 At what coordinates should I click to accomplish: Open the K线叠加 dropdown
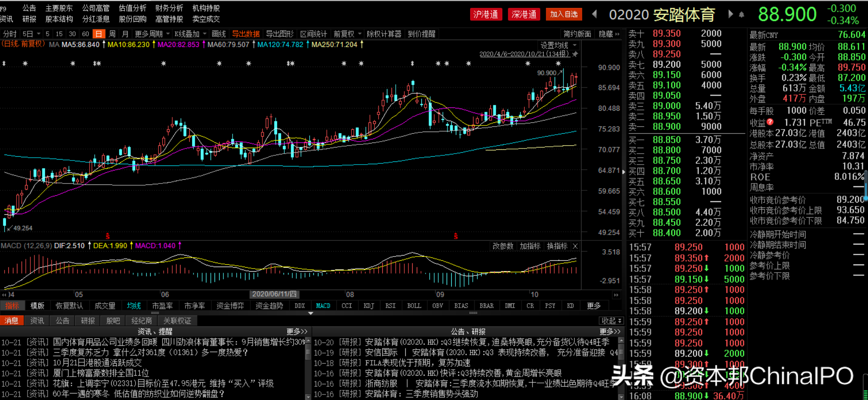tap(191, 34)
